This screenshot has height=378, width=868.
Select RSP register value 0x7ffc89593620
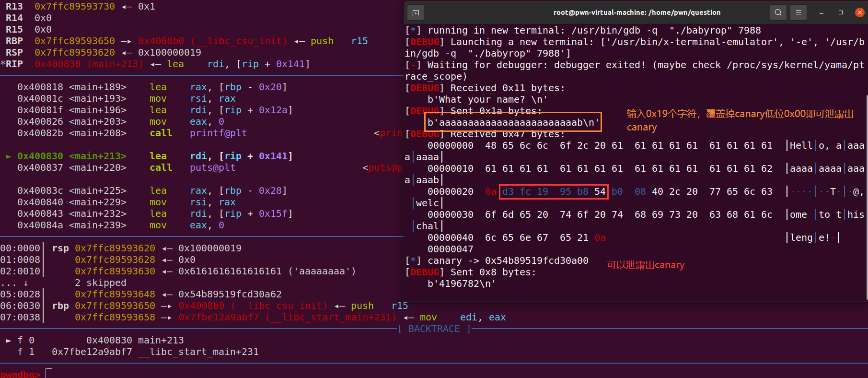75,53
